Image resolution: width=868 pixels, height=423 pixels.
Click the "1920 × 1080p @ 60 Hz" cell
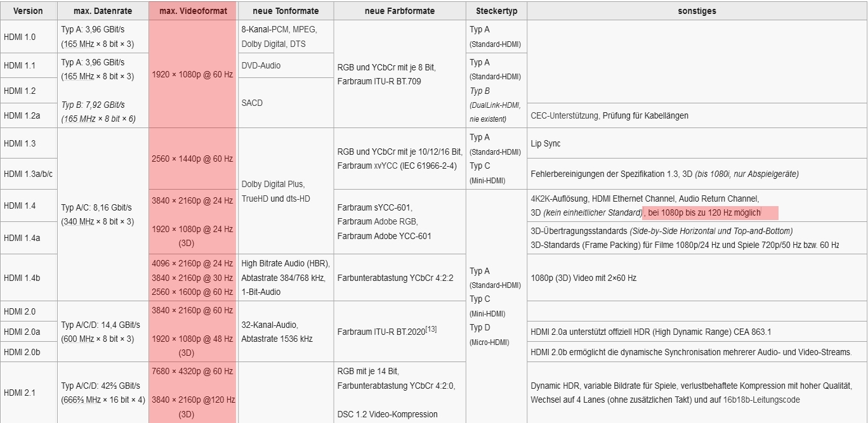pyautogui.click(x=192, y=74)
